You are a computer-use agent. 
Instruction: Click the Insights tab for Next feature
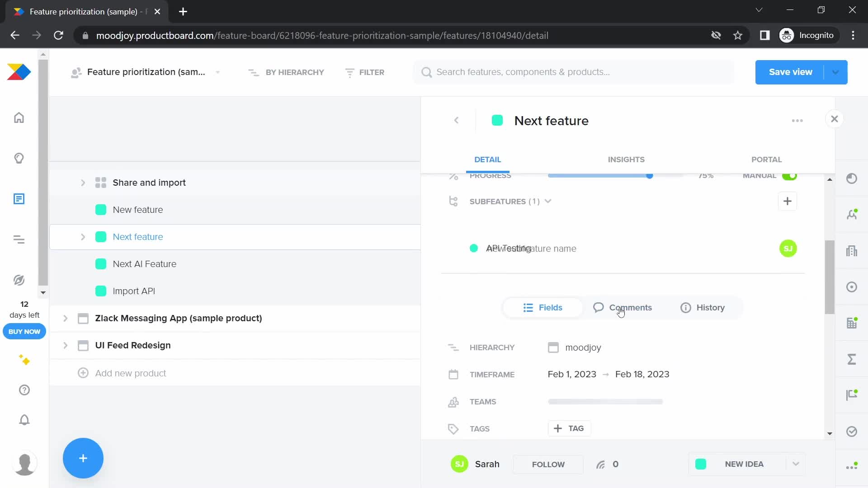[x=626, y=159]
